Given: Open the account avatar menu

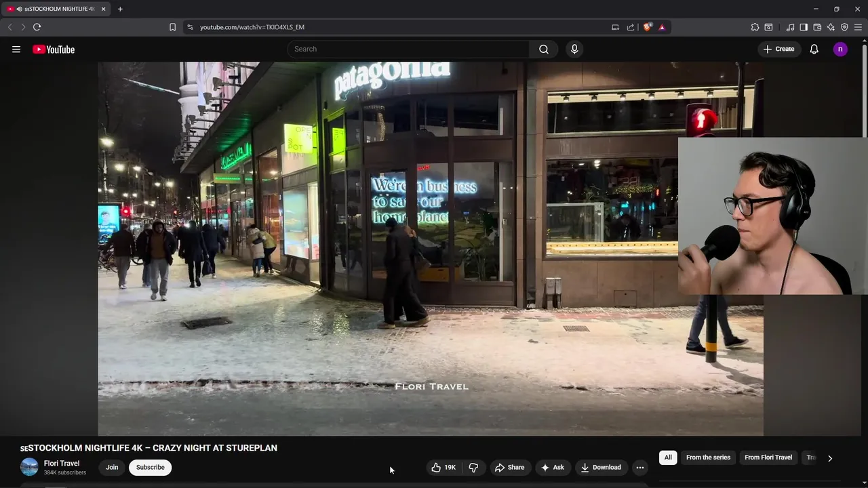Looking at the screenshot, I should (x=840, y=49).
